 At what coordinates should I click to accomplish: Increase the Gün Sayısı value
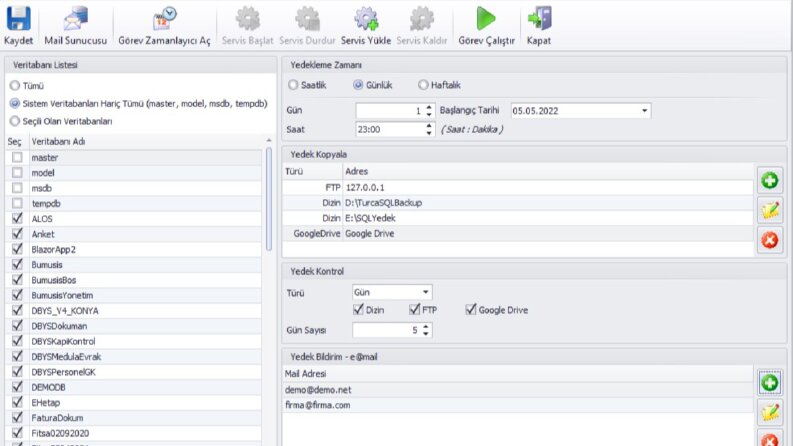pyautogui.click(x=426, y=327)
